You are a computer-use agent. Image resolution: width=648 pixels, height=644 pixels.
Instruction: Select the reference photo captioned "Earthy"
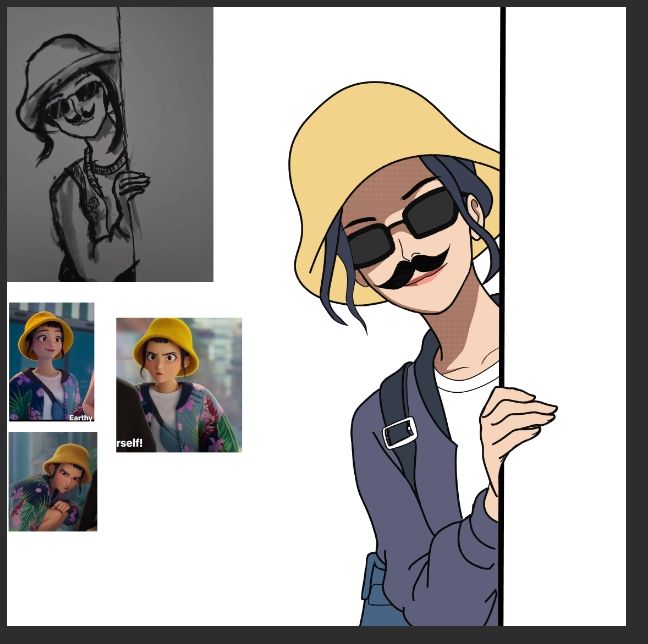pyautogui.click(x=52, y=362)
